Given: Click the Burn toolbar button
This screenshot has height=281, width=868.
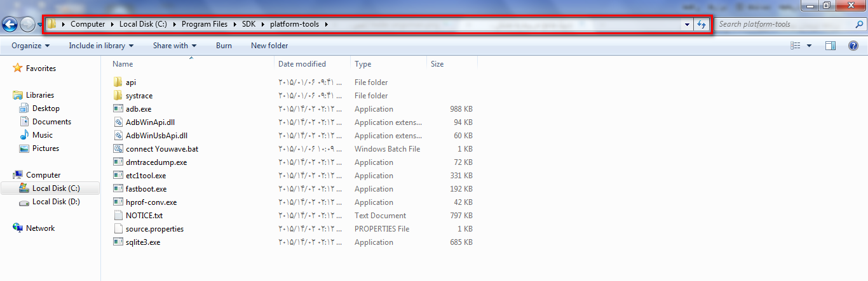Looking at the screenshot, I should 224,46.
